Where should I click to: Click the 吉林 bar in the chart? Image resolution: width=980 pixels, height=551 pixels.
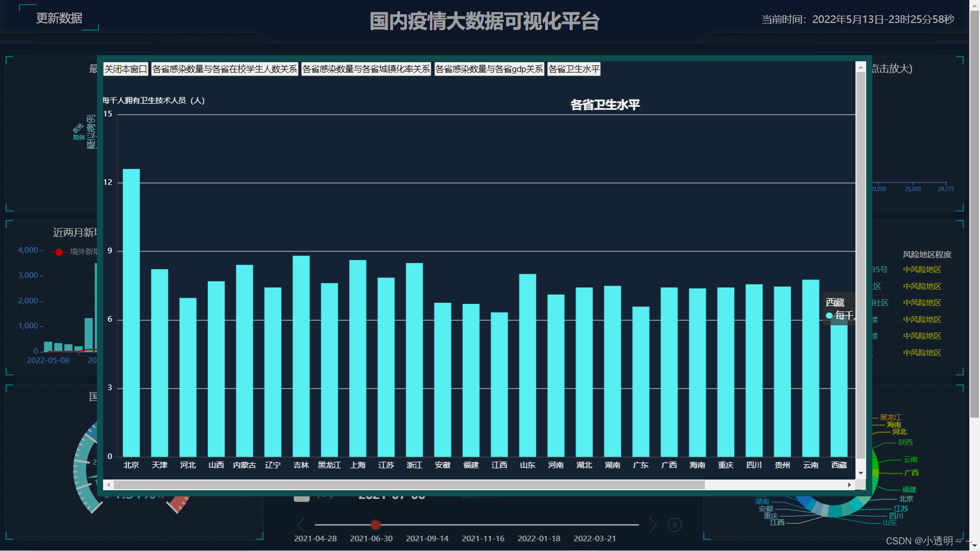301,356
